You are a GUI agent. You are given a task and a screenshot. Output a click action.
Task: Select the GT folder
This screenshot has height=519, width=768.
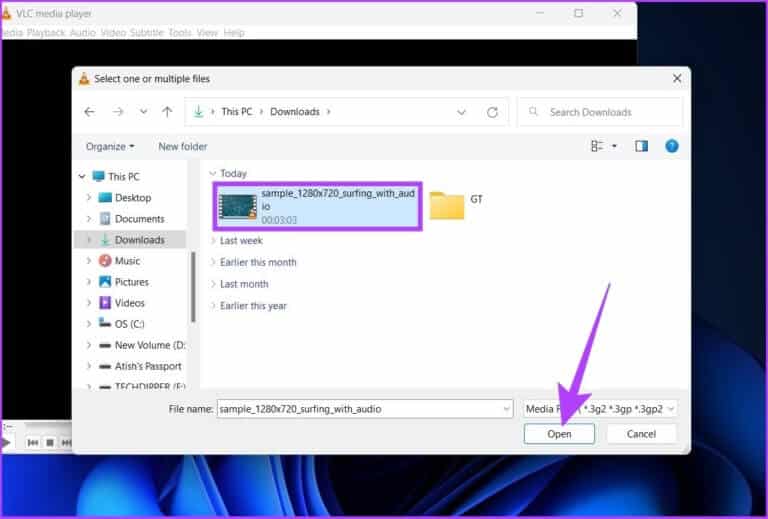click(x=456, y=206)
